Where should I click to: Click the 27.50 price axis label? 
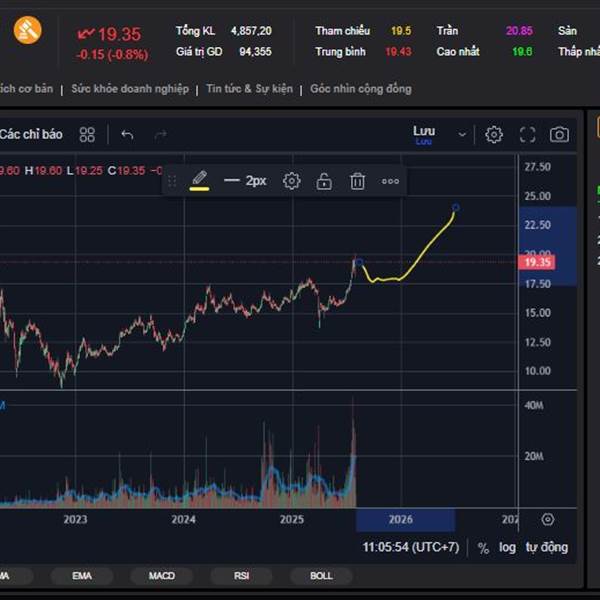(x=537, y=167)
